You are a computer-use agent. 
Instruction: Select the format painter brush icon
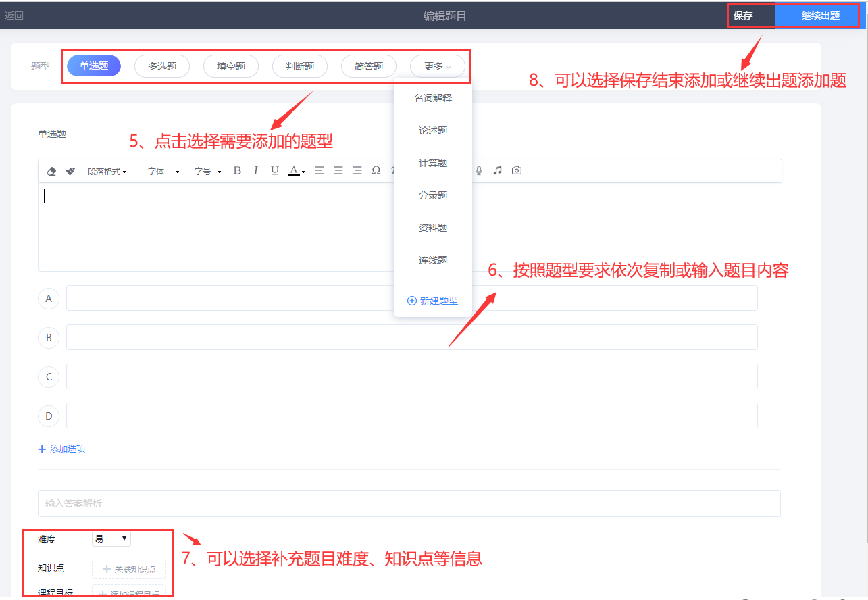pos(70,172)
